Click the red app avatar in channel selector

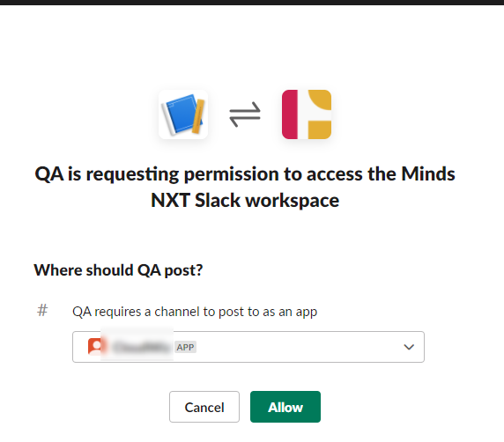click(95, 347)
